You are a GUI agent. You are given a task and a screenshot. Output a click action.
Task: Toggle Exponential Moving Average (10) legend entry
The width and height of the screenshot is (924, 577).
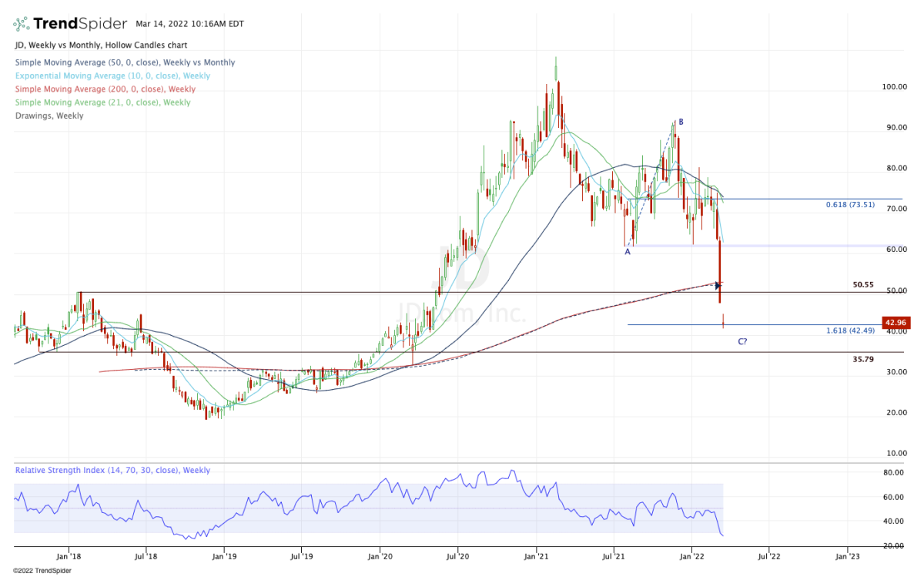[x=112, y=75]
